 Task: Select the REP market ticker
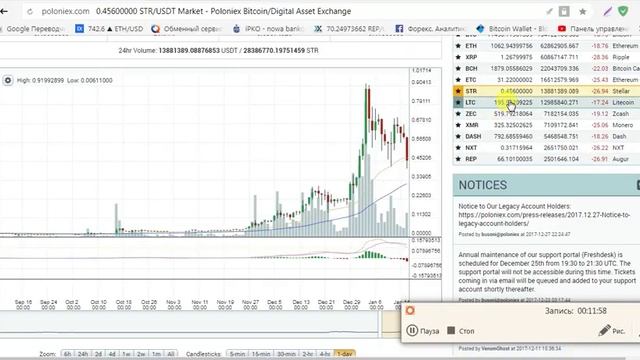(471, 159)
